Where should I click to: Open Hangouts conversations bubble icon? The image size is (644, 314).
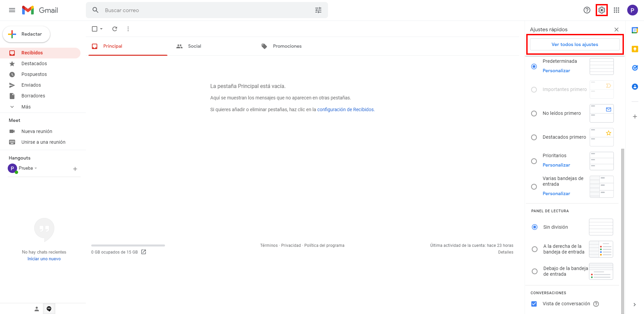[x=49, y=309]
